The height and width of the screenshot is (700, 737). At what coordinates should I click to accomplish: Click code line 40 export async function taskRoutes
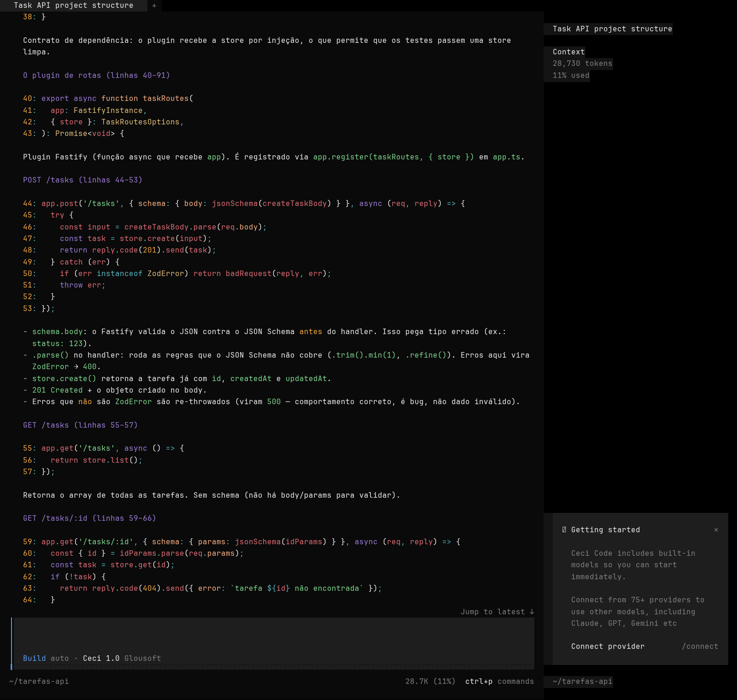click(108, 99)
